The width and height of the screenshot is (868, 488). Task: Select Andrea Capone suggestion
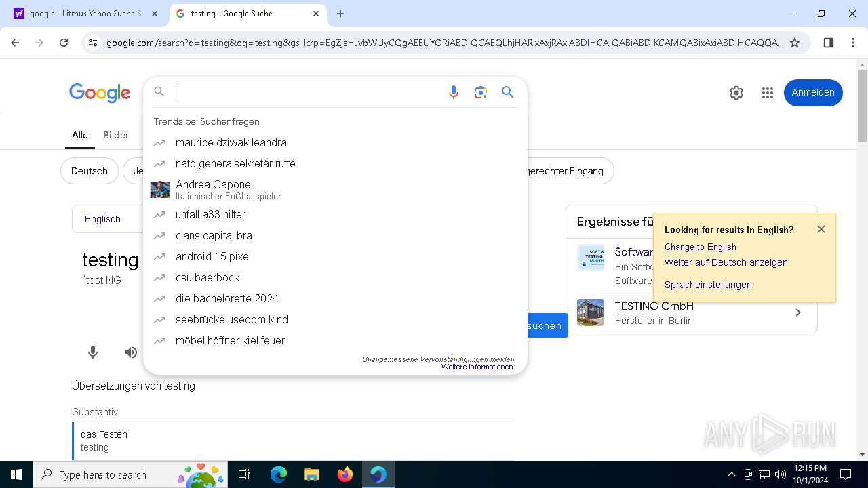tap(335, 189)
